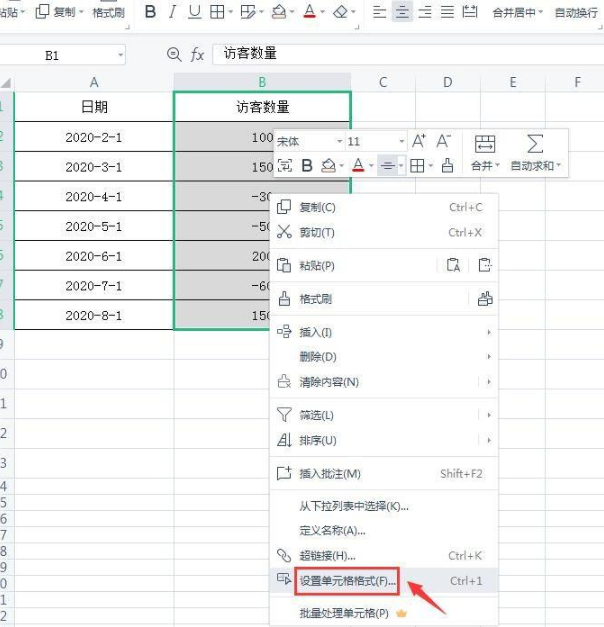This screenshot has height=627, width=604.
Task: Click the select-all corner triangle
Action: tap(6, 83)
